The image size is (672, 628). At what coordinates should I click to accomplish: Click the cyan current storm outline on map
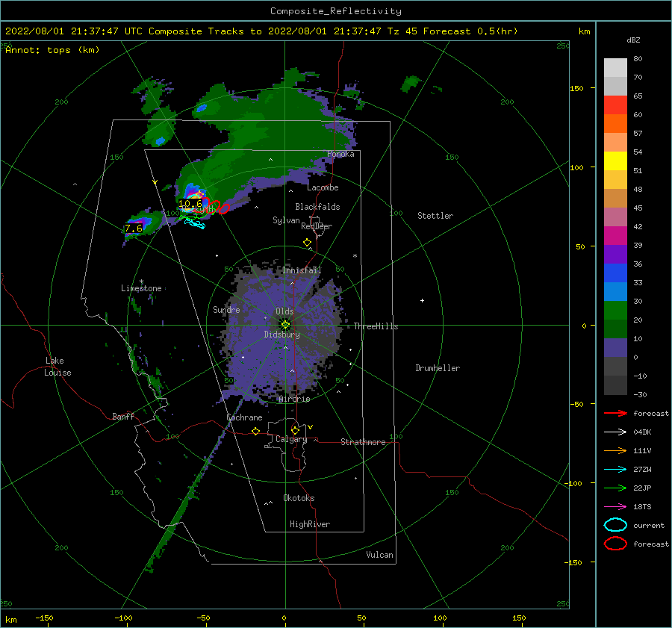(195, 223)
